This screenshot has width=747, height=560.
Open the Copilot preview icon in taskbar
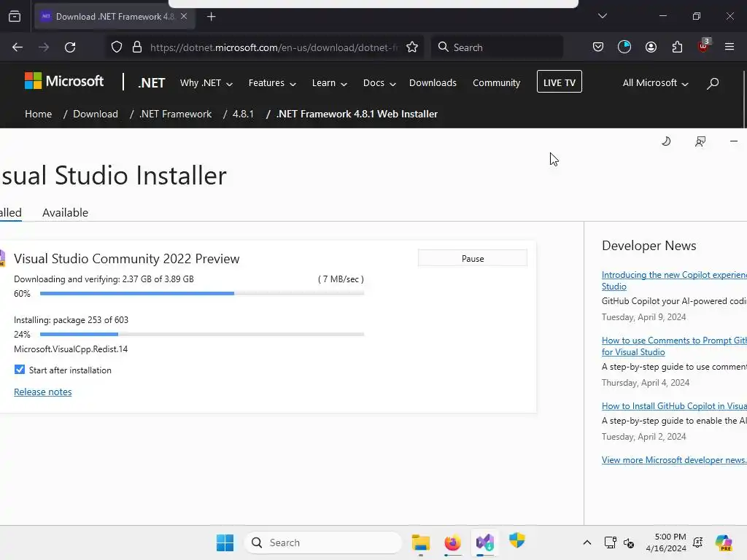[x=724, y=542]
